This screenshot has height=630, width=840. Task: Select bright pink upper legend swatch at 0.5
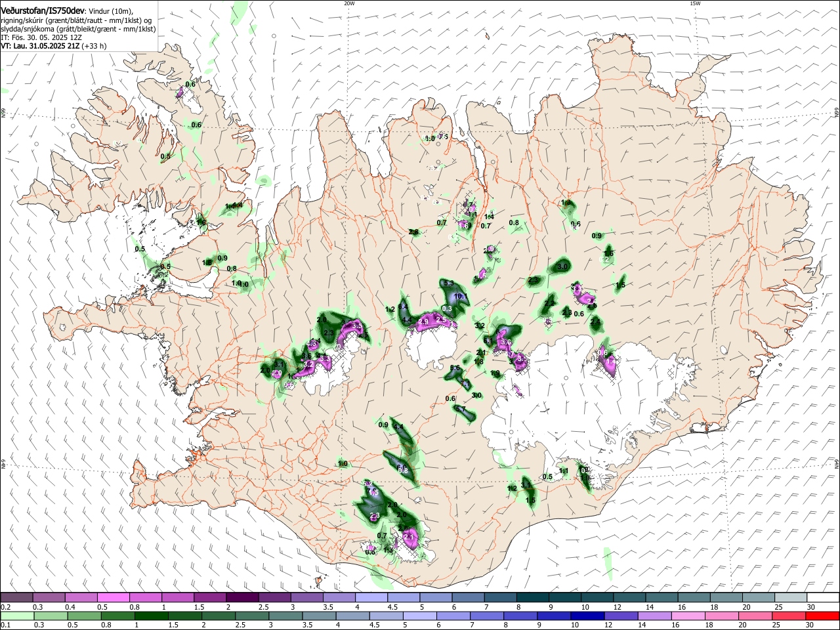(113, 598)
